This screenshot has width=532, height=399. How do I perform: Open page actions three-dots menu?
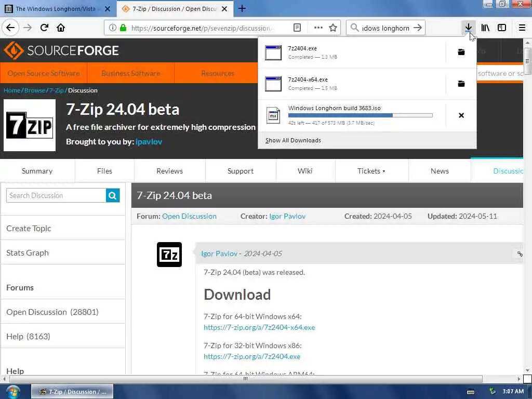(318, 28)
